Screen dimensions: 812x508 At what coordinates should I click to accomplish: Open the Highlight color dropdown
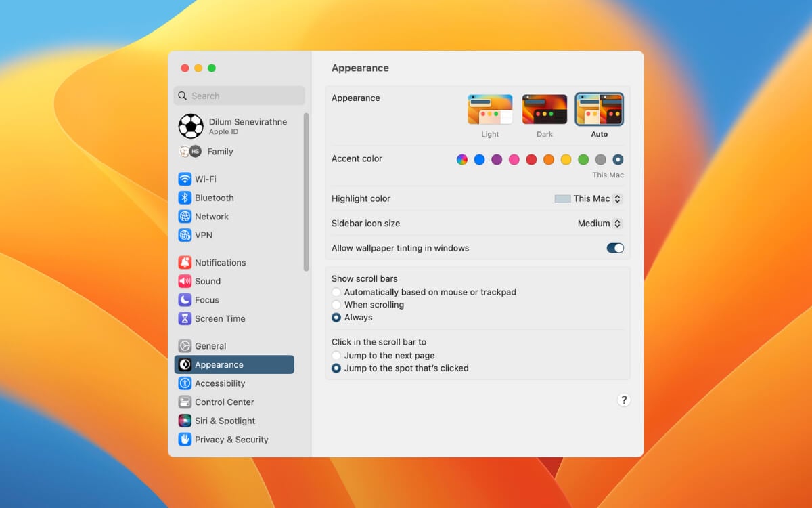588,198
